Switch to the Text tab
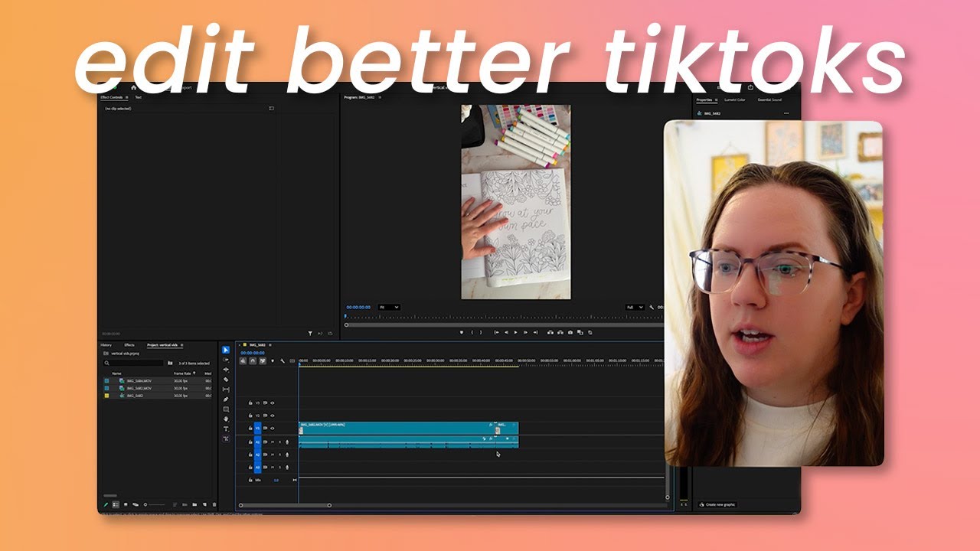Viewport: 980px width, 551px height. [x=139, y=97]
